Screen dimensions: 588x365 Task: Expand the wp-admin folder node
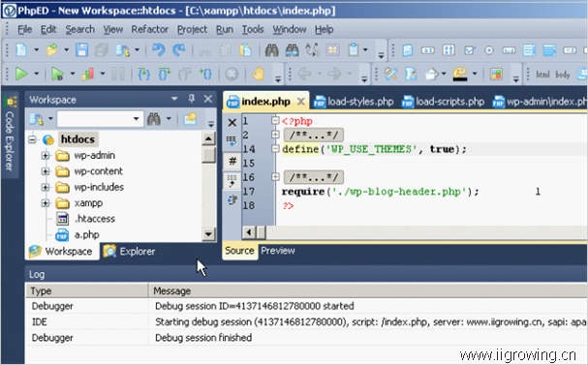45,155
